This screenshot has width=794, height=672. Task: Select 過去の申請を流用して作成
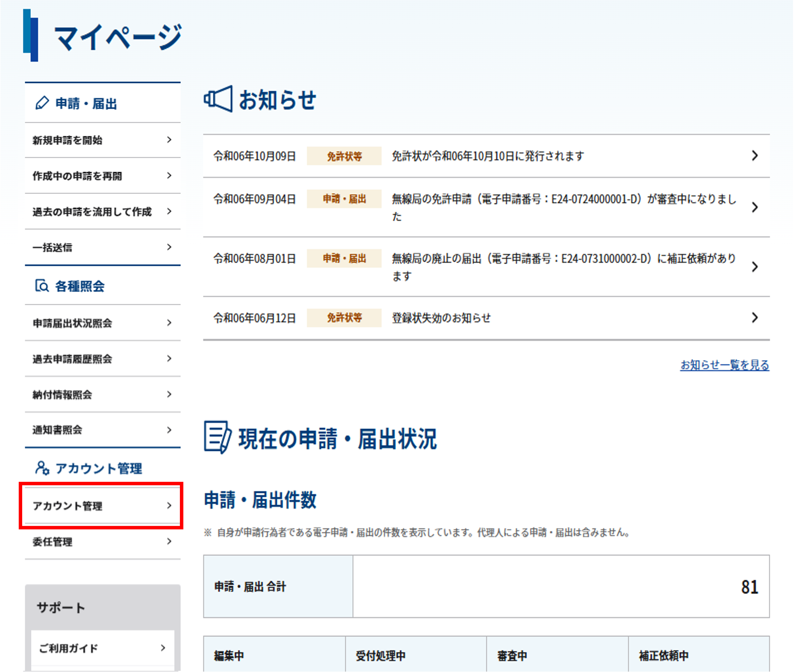(103, 211)
